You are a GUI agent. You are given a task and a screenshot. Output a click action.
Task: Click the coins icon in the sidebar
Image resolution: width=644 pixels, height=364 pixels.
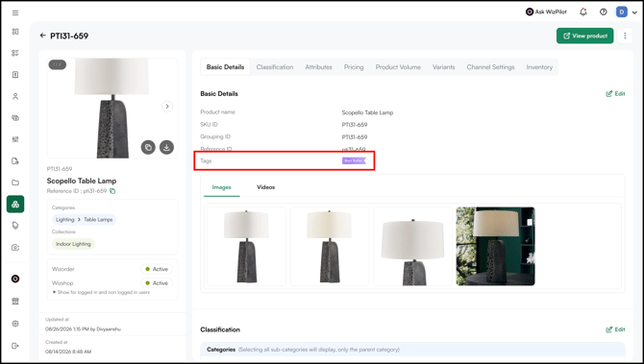click(x=15, y=118)
